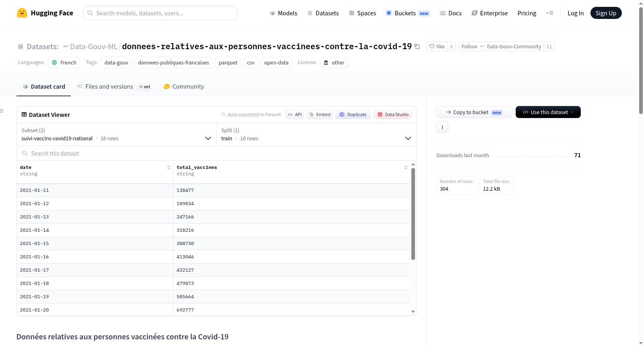The image size is (644, 347).
Task: Open Buckets from the top navigation
Action: (x=408, y=13)
